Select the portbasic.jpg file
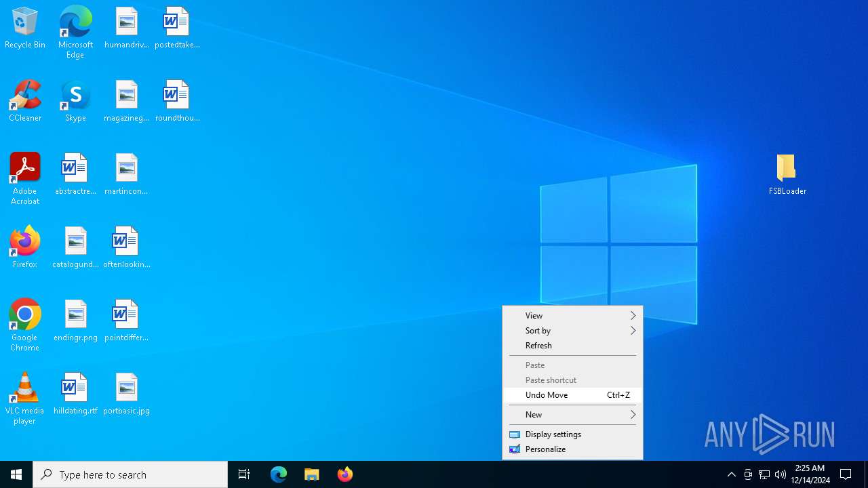 pyautogui.click(x=127, y=394)
